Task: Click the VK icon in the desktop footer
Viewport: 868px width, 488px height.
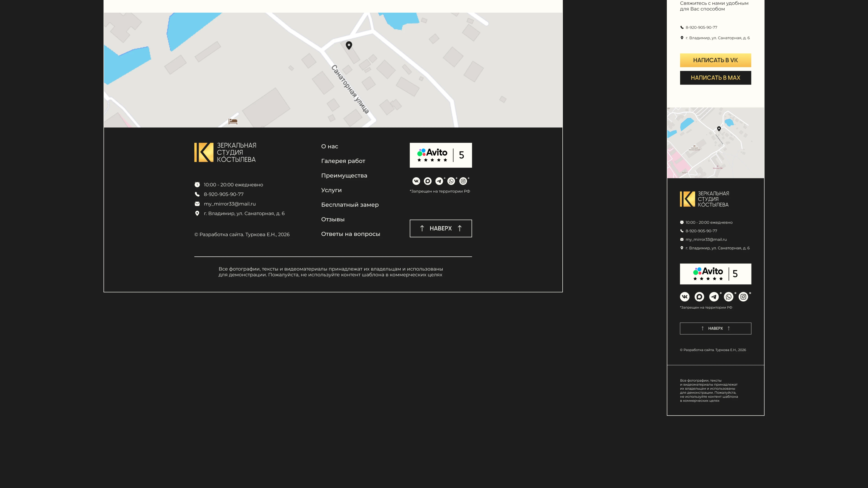Action: (416, 181)
